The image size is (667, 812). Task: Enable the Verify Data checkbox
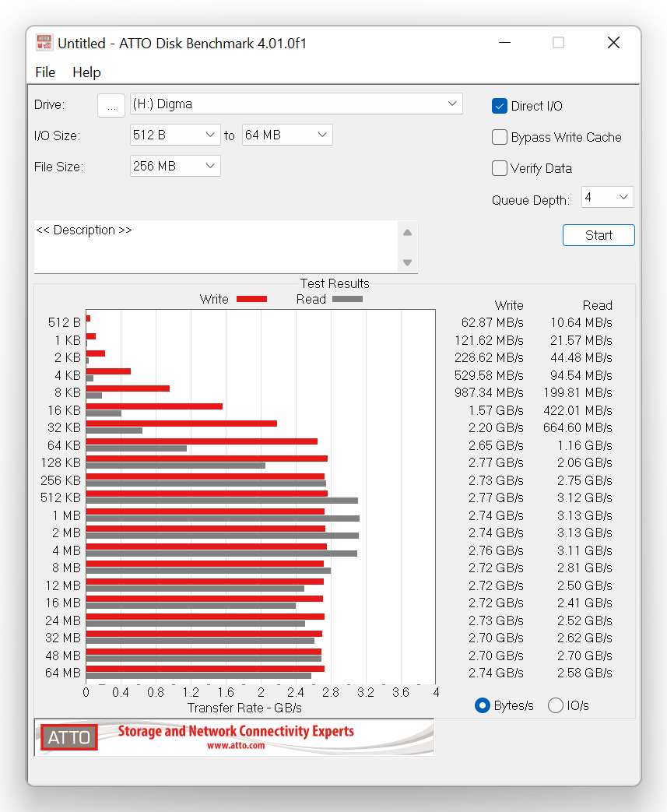coord(500,168)
